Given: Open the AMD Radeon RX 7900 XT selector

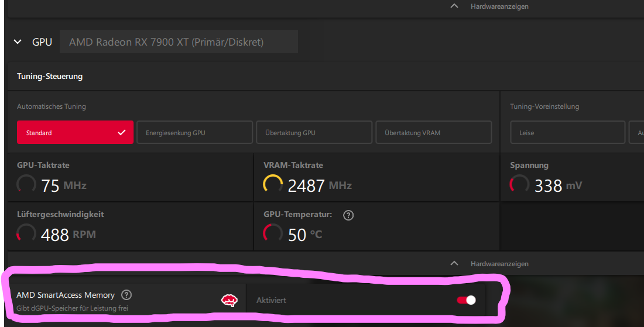Looking at the screenshot, I should 179,42.
